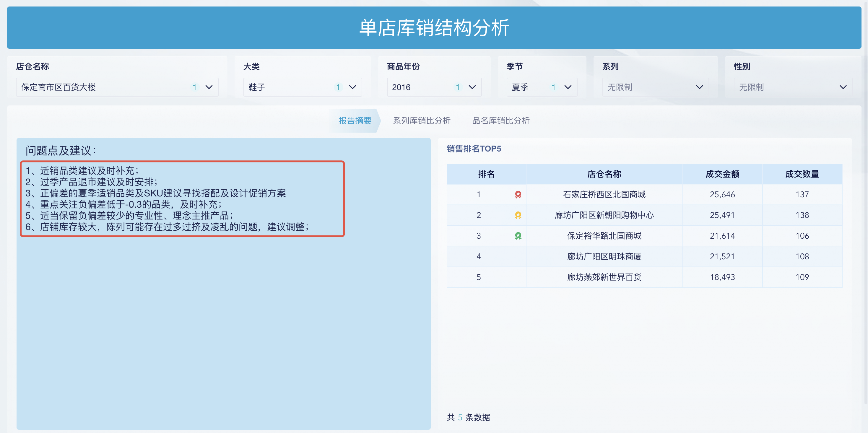Screen dimensions: 868x433
Task: Click the count badge beside 保定南市区百货大楼
Action: pos(195,87)
